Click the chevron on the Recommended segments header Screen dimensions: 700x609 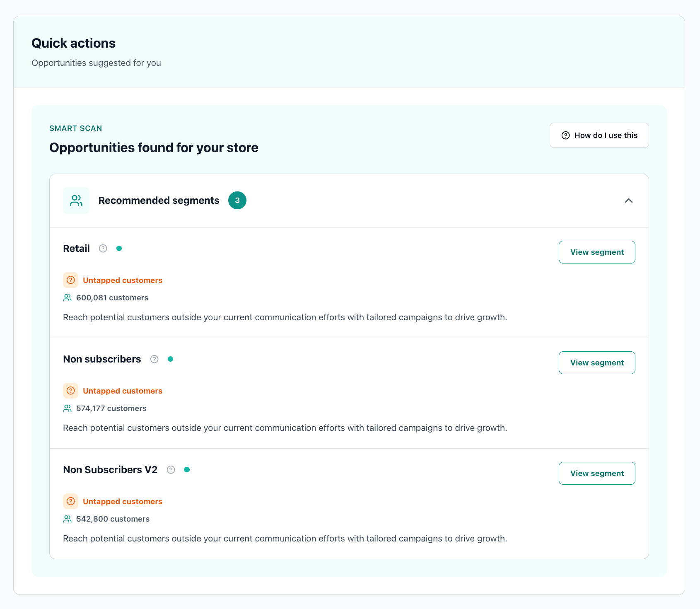coord(629,201)
